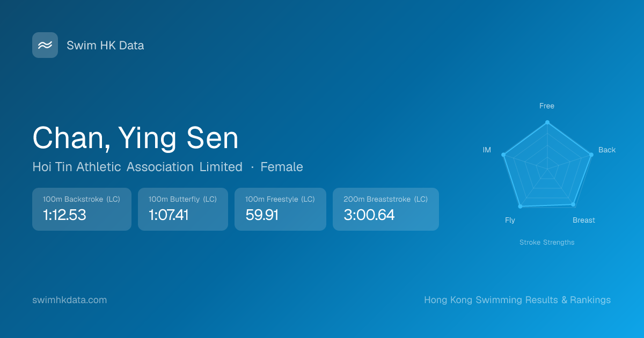
Task: Select the swimmer name Chan, Ying Sen
Action: pyautogui.click(x=135, y=138)
